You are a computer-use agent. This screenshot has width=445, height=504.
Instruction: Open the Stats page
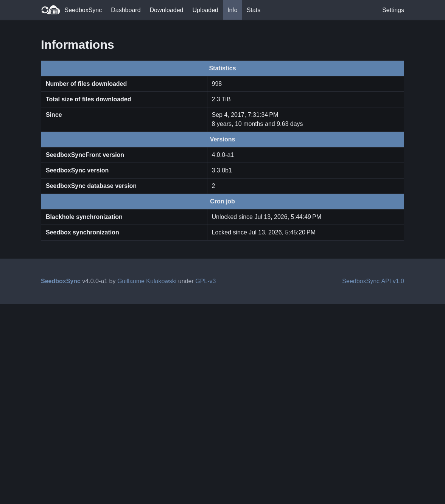point(254,10)
